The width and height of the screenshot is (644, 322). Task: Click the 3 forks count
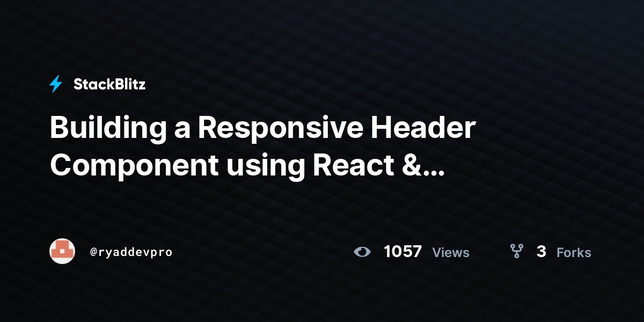click(x=541, y=252)
